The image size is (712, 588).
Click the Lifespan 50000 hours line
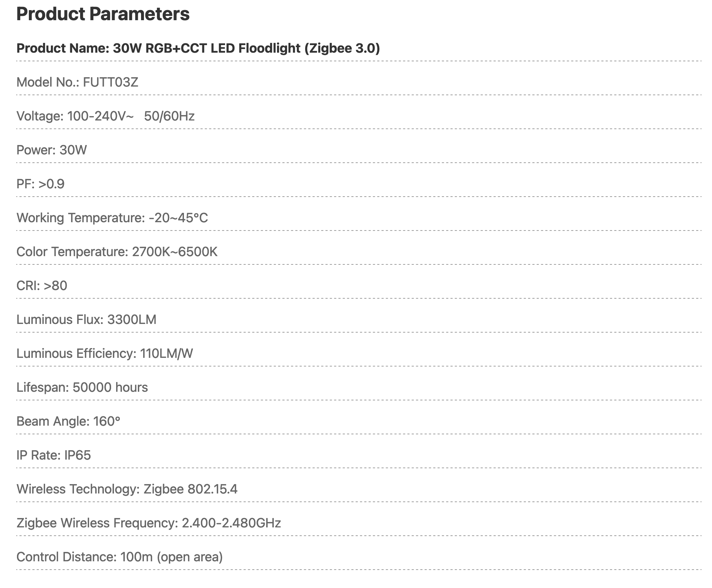[82, 387]
